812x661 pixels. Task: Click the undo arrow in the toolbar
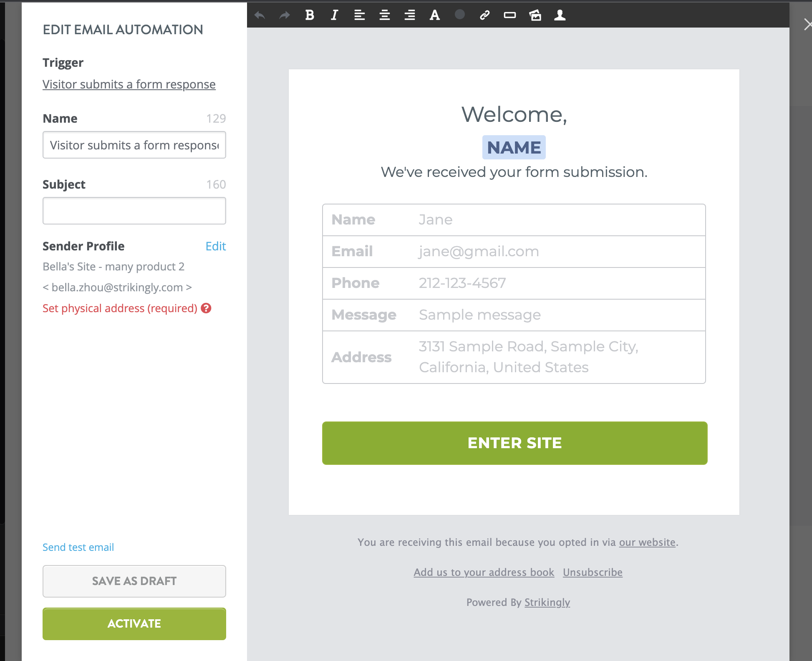tap(260, 15)
